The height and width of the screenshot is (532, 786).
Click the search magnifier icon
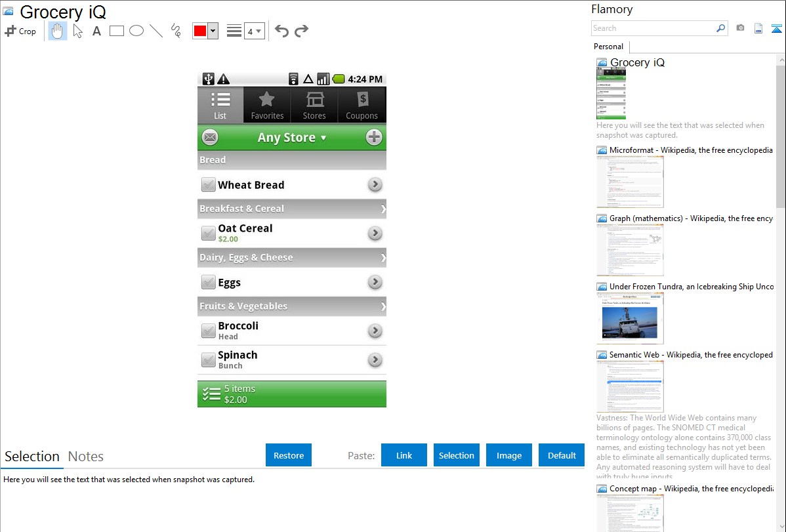pyautogui.click(x=720, y=28)
